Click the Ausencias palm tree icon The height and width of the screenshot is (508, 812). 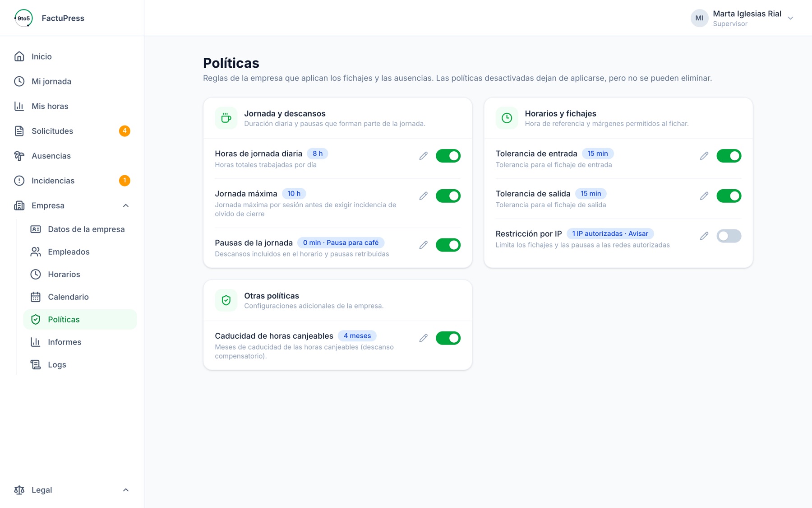point(19,156)
